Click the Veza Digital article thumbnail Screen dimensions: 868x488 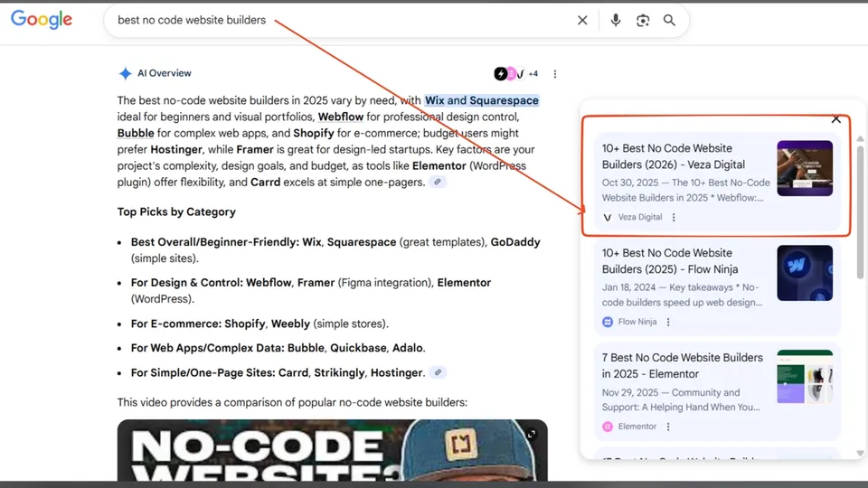805,168
